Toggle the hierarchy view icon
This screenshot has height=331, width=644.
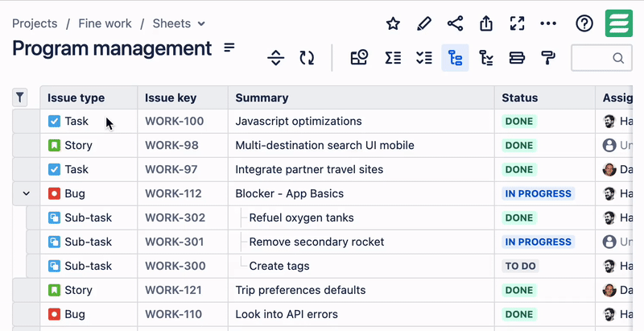[x=455, y=58]
